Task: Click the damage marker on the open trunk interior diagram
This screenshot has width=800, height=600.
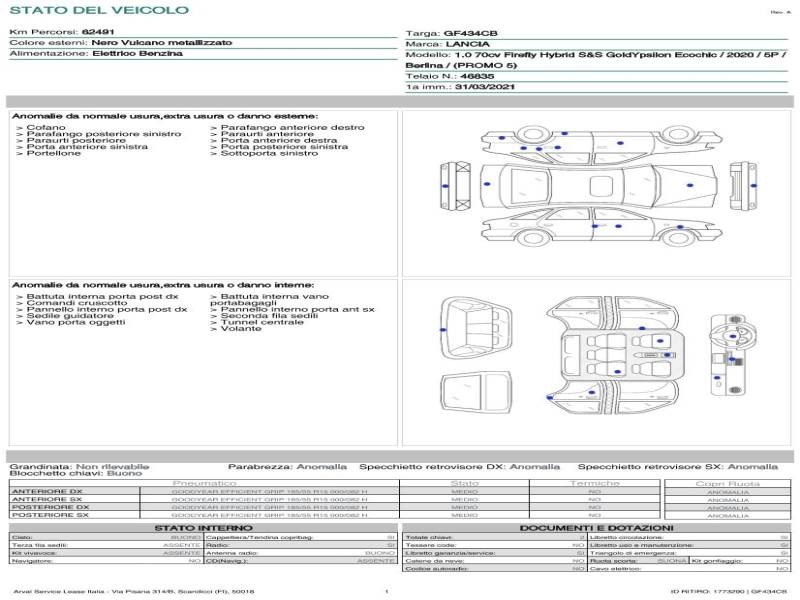Action: (443, 330)
